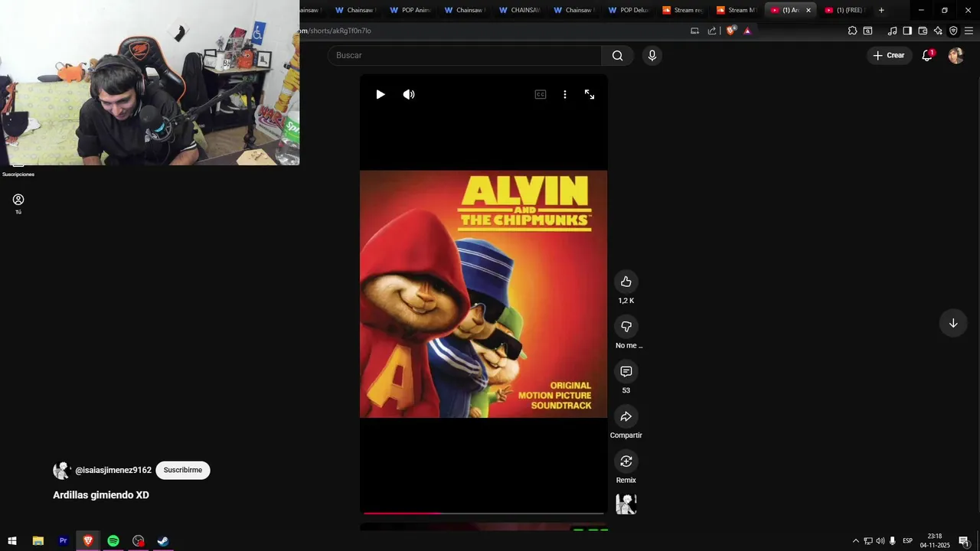Open the Brave Shields lion icon
980x551 pixels.
tap(730, 31)
